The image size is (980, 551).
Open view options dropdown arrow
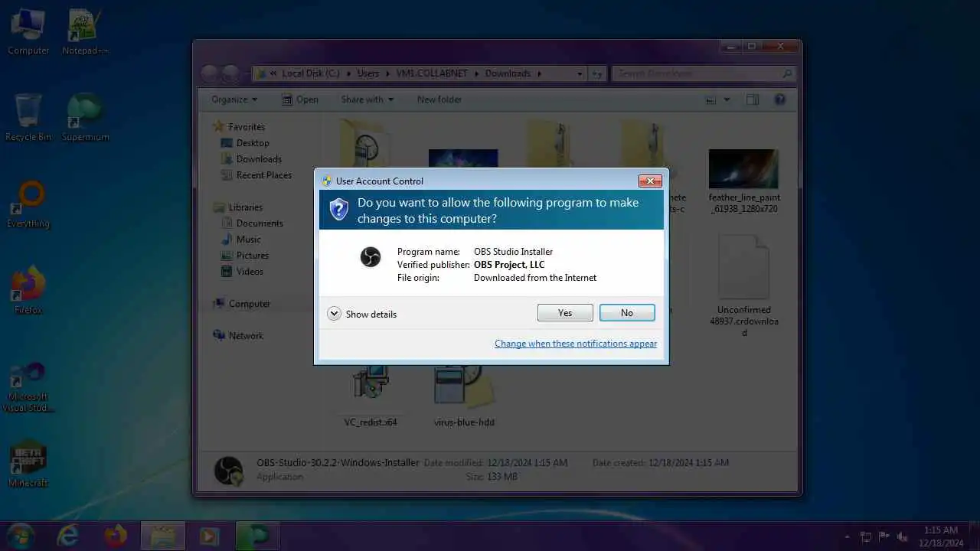tap(727, 99)
